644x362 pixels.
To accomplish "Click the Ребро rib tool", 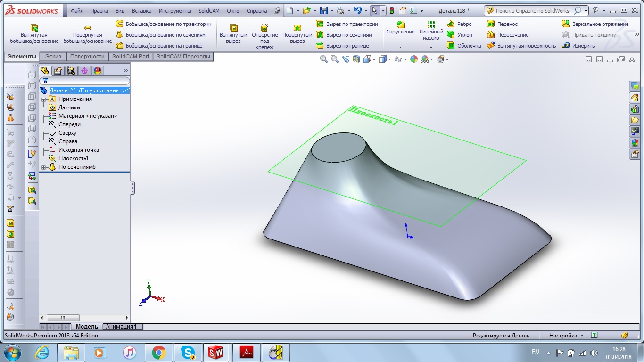I will pyautogui.click(x=459, y=24).
